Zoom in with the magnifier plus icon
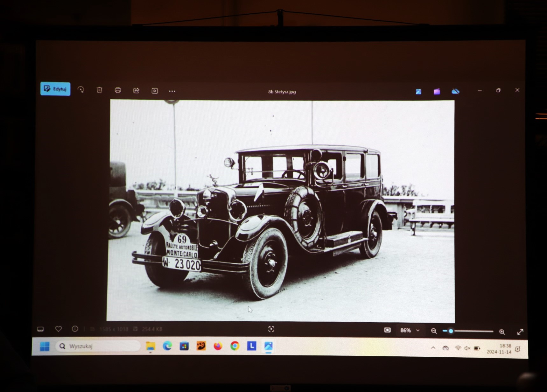The image size is (547, 392). 502,332
